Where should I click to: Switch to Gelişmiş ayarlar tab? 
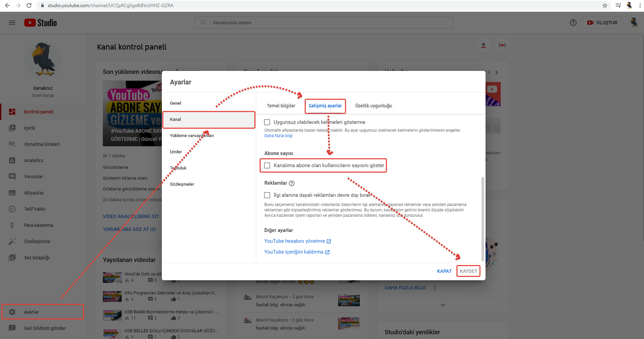pos(325,106)
